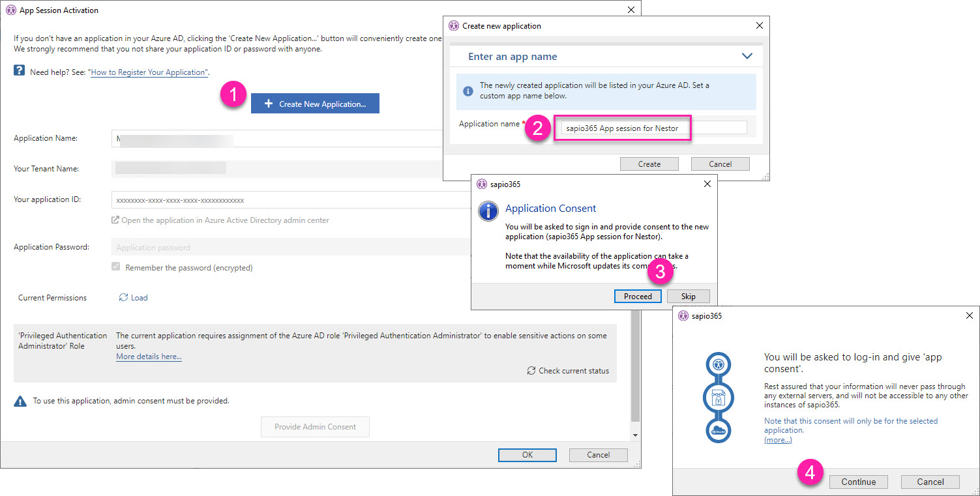Viewport: 980px width, 496px height.
Task: Click Cancel in the app consent dialog
Action: (x=930, y=482)
